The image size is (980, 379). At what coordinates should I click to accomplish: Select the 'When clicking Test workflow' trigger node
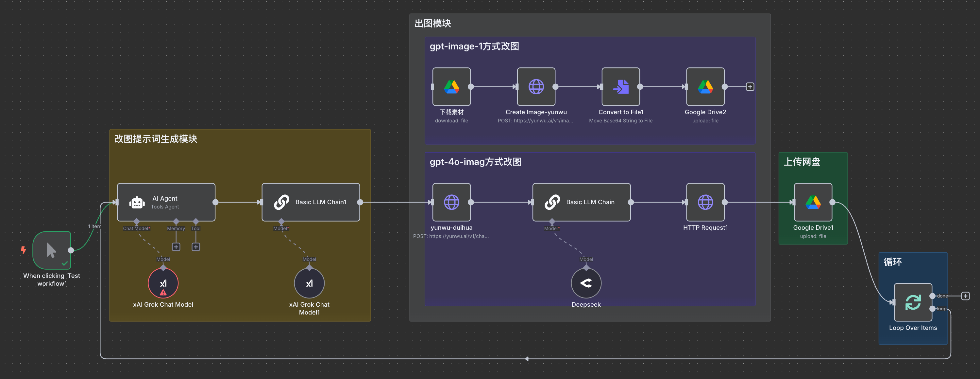point(52,250)
